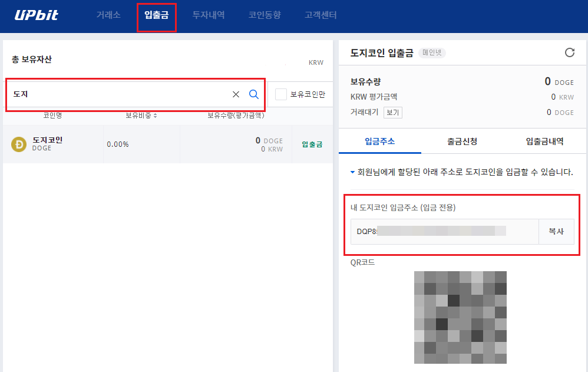Screen dimensions: 588x372
Task: Click the 0.00% holding ratio value
Action: [x=118, y=144]
